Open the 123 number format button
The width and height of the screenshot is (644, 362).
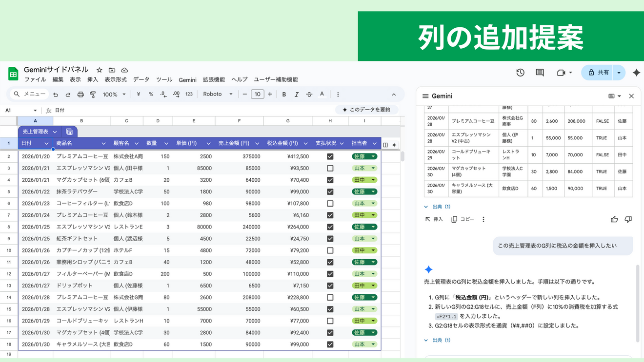pyautogui.click(x=189, y=95)
